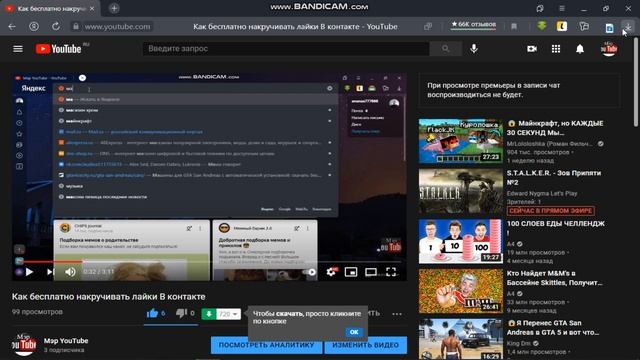Click the video title Как бесплатно накручивать лайки
The height and width of the screenshot is (360, 640).
click(109, 297)
